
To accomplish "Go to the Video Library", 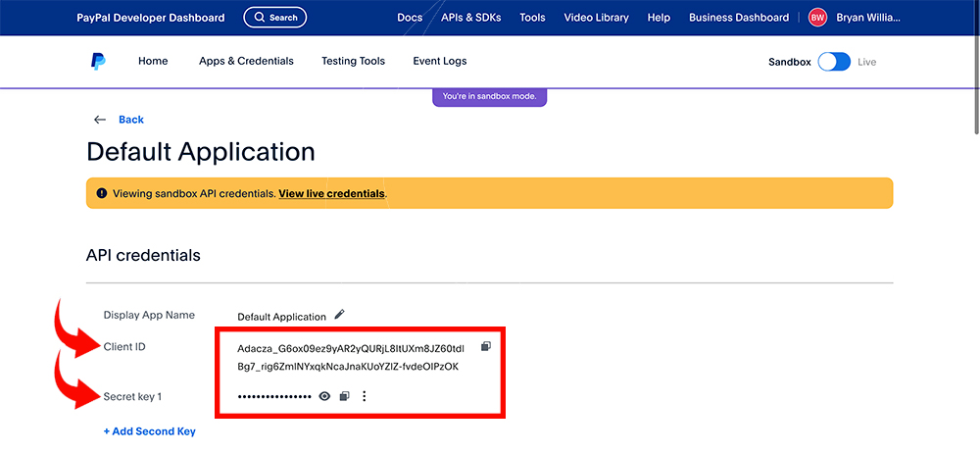I will click(x=596, y=18).
